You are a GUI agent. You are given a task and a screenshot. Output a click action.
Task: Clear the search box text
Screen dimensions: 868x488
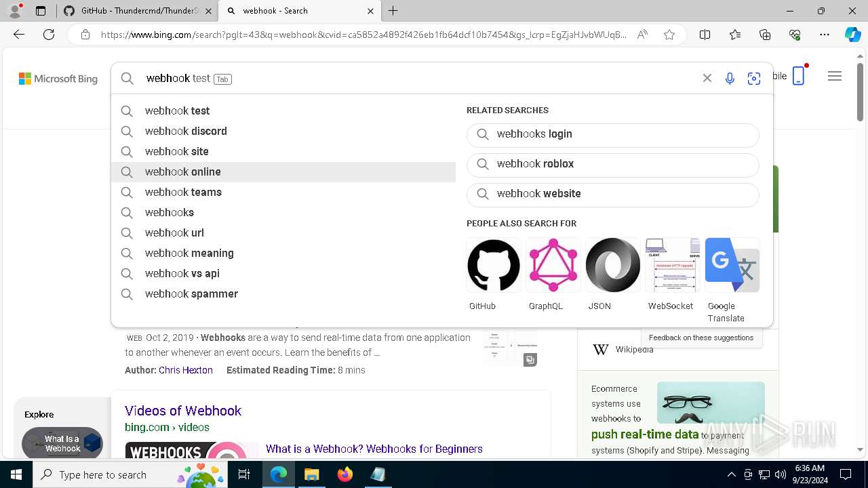point(707,78)
